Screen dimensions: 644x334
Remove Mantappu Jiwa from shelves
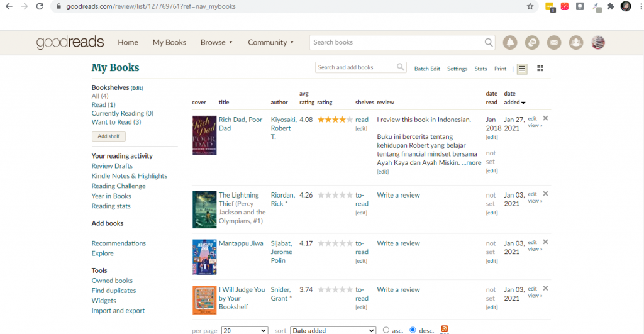(x=545, y=242)
